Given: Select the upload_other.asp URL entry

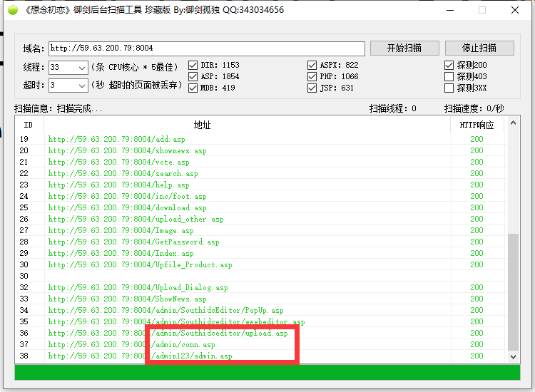Looking at the screenshot, I should 136,220.
